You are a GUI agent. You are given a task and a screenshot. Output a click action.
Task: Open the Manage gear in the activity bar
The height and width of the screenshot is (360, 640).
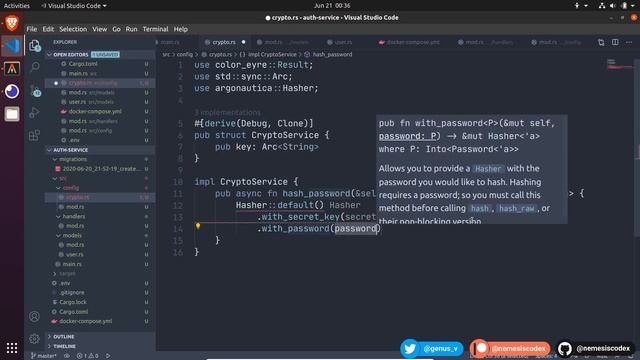click(x=35, y=338)
